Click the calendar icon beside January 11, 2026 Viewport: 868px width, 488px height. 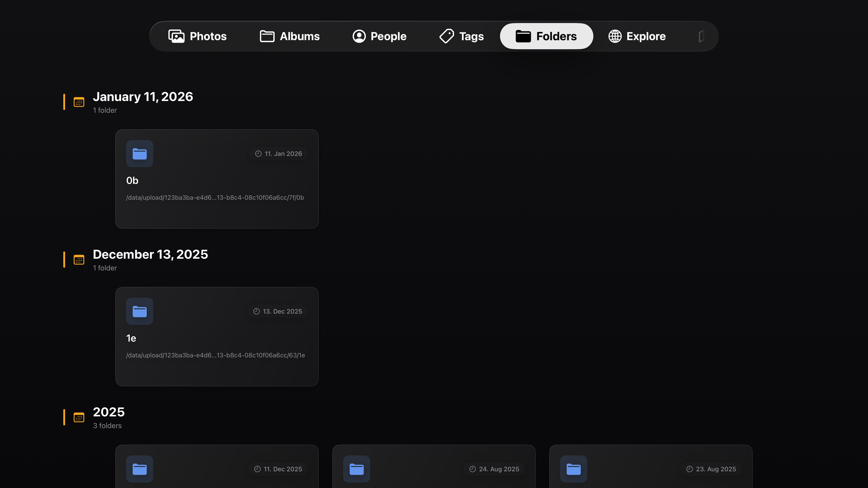79,102
